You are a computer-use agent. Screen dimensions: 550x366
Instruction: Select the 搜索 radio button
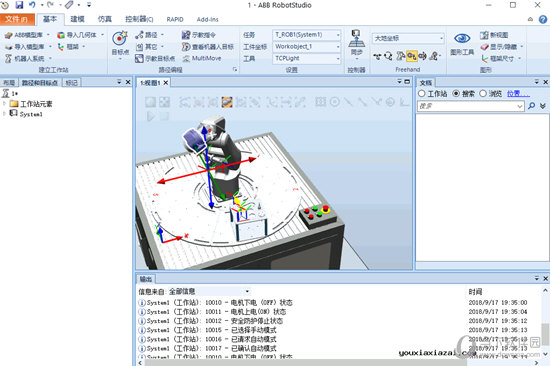[456, 93]
